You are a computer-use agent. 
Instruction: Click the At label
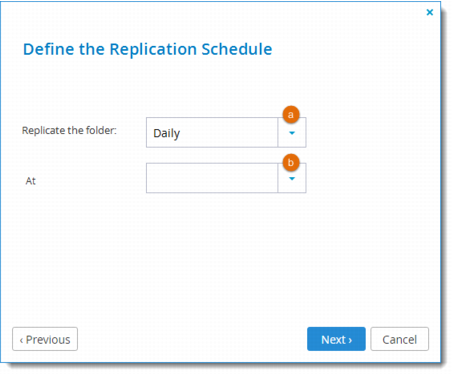(x=31, y=181)
